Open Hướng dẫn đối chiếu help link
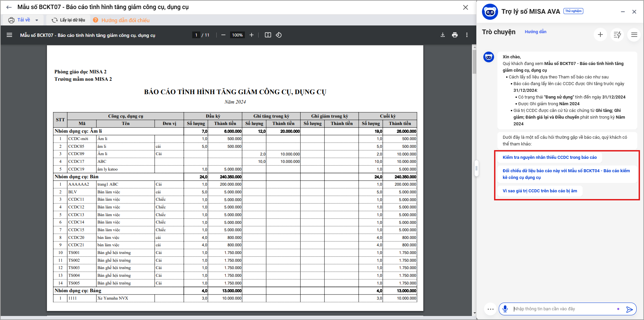This screenshot has height=320, width=644. pos(121,20)
